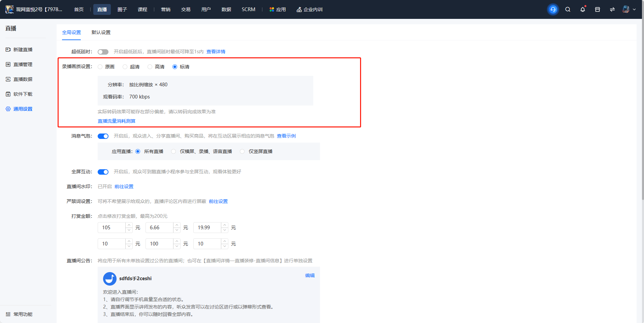Click the 6.66 reward amount field
The image size is (644, 323).
tap(160, 228)
